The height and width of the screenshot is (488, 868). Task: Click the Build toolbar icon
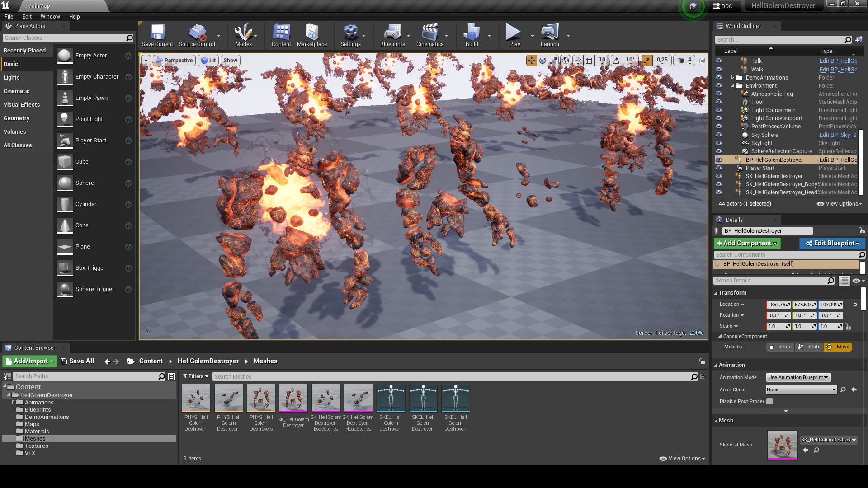click(x=472, y=35)
